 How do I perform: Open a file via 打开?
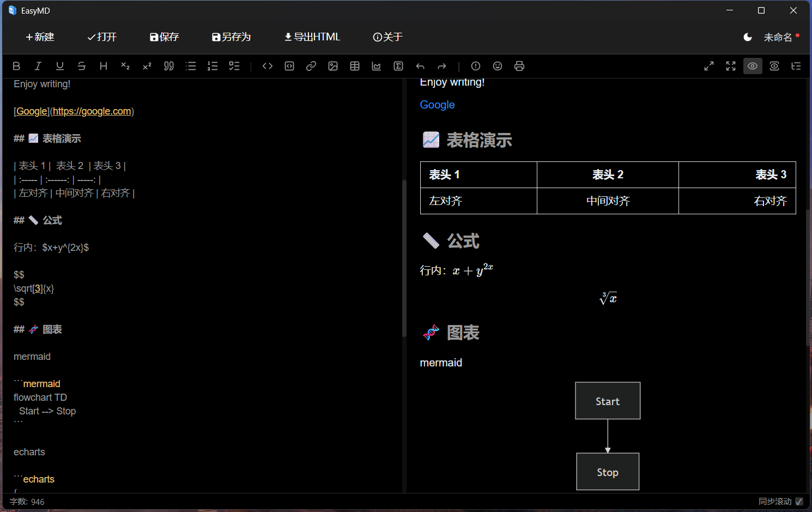click(101, 37)
